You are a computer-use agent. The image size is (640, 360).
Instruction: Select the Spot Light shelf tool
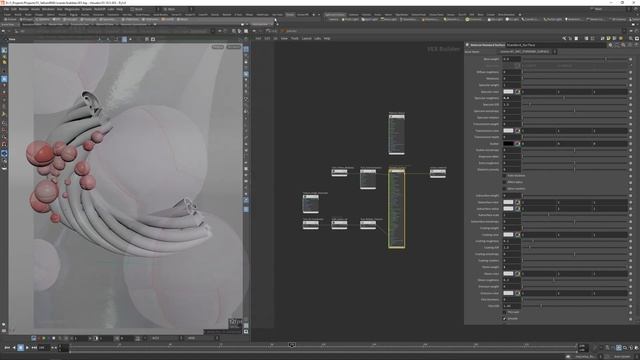click(370, 19)
